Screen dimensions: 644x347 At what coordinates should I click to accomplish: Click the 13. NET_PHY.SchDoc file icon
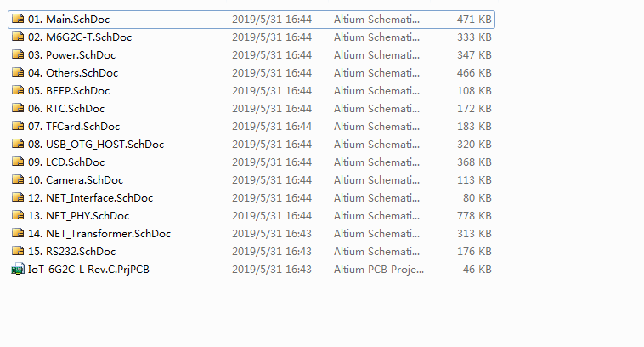click(18, 215)
